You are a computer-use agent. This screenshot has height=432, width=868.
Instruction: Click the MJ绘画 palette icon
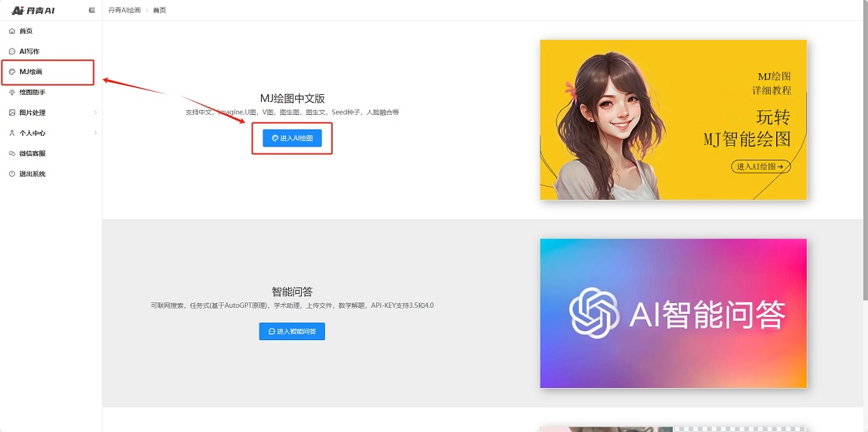12,72
